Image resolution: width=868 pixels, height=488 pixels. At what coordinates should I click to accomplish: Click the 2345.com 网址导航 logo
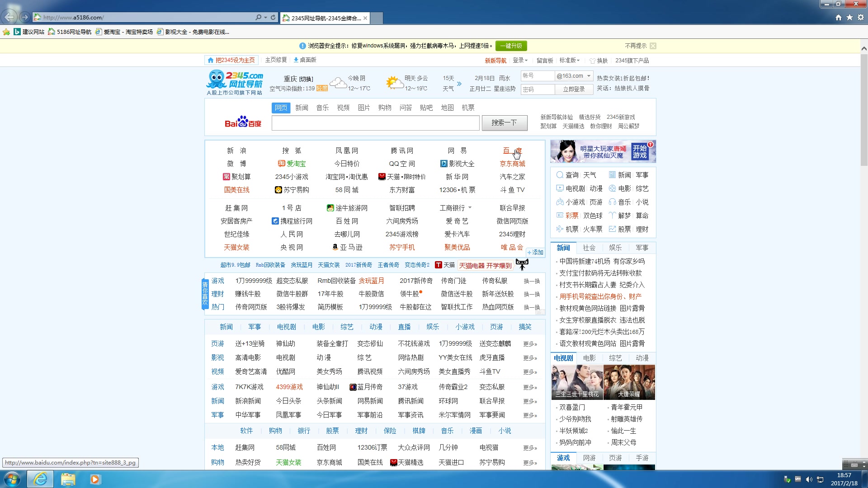coord(235,82)
